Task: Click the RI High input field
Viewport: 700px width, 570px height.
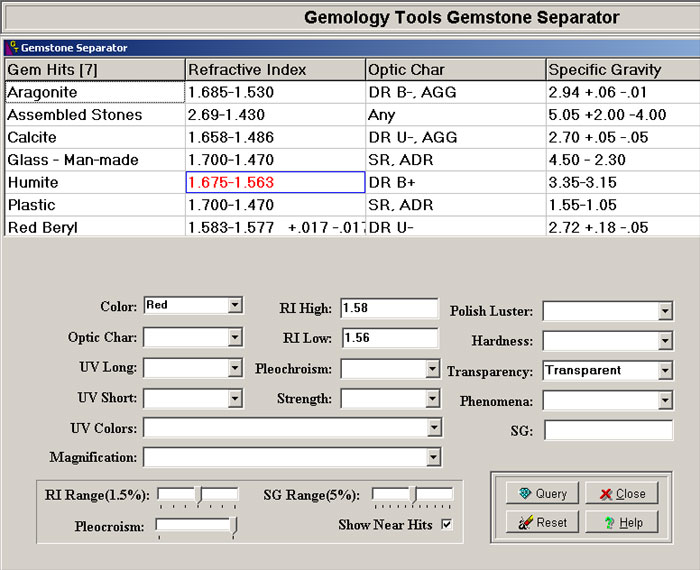Action: (389, 308)
